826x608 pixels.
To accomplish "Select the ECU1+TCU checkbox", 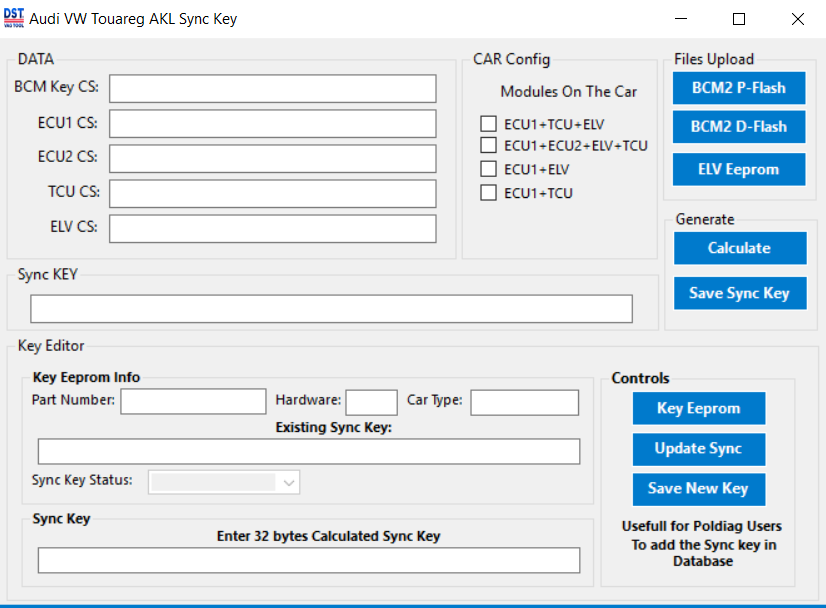I will coord(488,193).
